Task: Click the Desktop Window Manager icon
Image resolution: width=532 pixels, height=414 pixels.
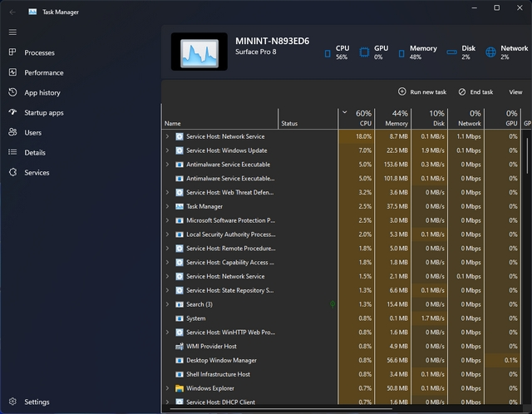Action: (180, 361)
